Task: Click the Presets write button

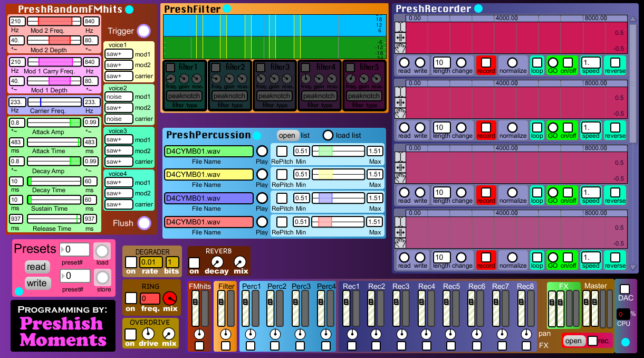Action: (37, 283)
